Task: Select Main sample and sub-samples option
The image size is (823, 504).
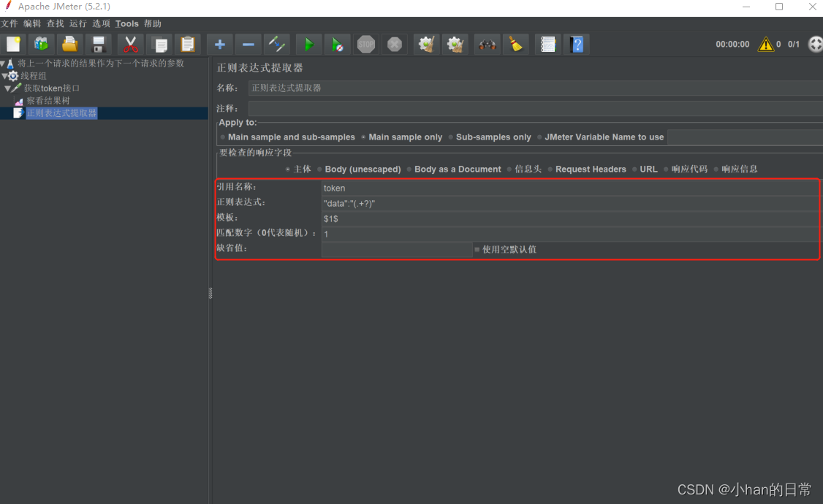Action: [288, 137]
